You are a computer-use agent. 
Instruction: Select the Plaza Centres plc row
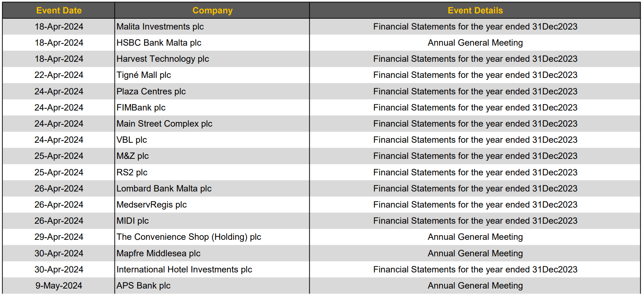pos(321,91)
